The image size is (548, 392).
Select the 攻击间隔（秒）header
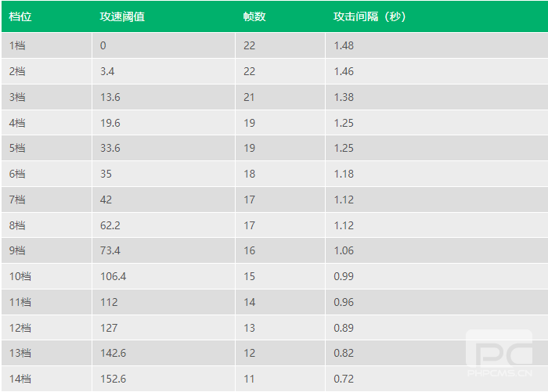370,16
